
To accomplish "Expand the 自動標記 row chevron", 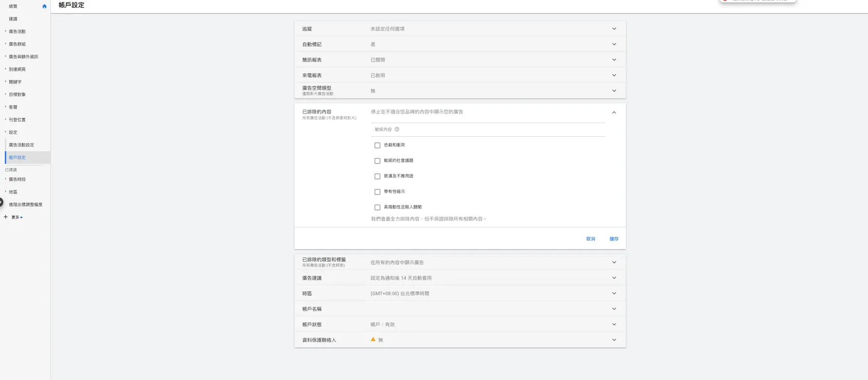I will pyautogui.click(x=614, y=45).
